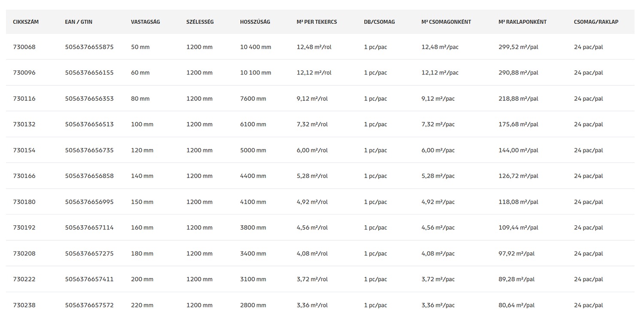Click EAN code 5056376656995
The width and height of the screenshot is (644, 314).
coord(89,202)
